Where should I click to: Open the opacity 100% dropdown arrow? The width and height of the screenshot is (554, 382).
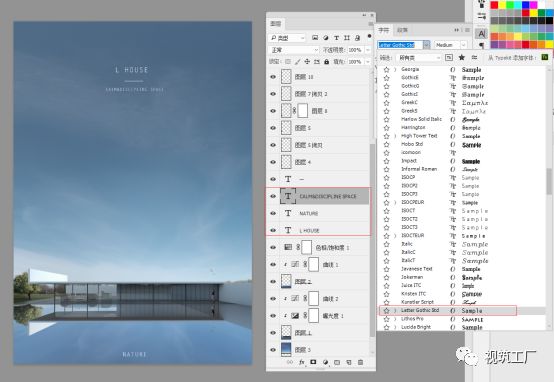pyautogui.click(x=367, y=50)
